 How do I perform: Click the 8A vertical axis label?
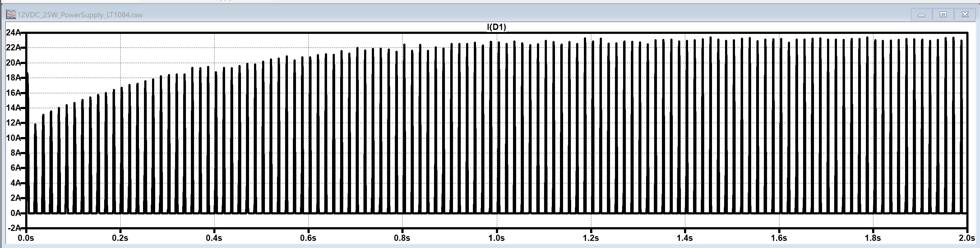15,153
